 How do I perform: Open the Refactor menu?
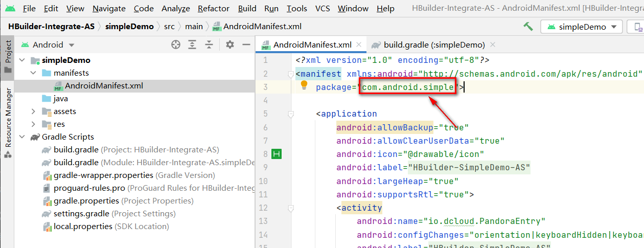(214, 9)
